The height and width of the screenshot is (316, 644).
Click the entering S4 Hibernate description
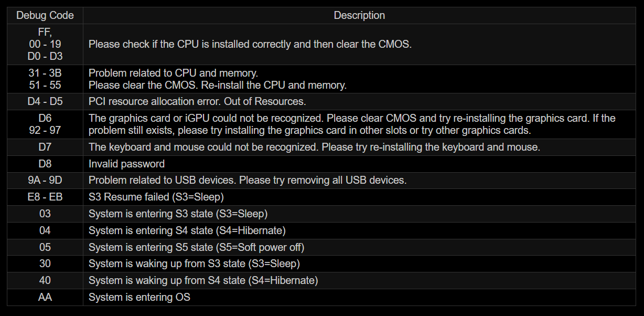tap(187, 230)
